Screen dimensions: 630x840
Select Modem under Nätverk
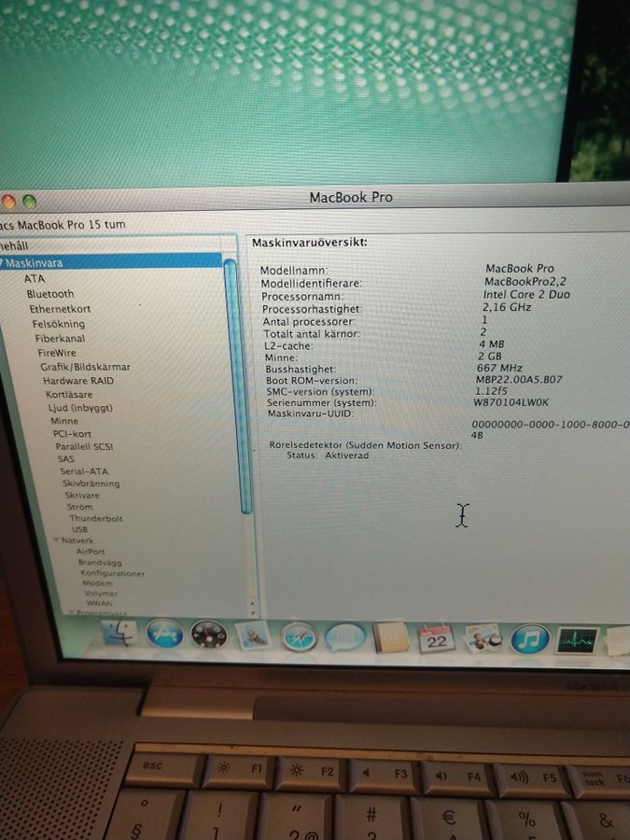[98, 582]
